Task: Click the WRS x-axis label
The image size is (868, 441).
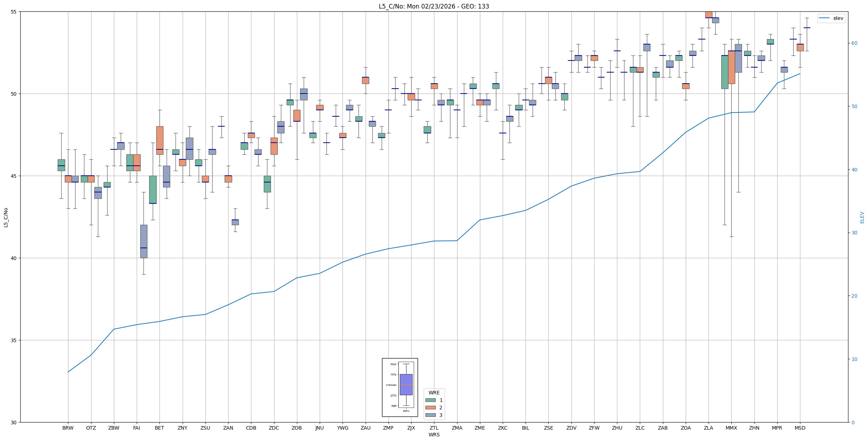Action: (434, 435)
